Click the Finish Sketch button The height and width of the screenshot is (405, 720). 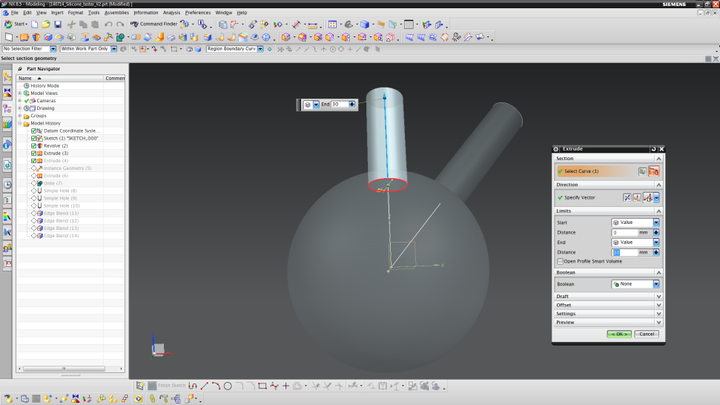coord(167,386)
